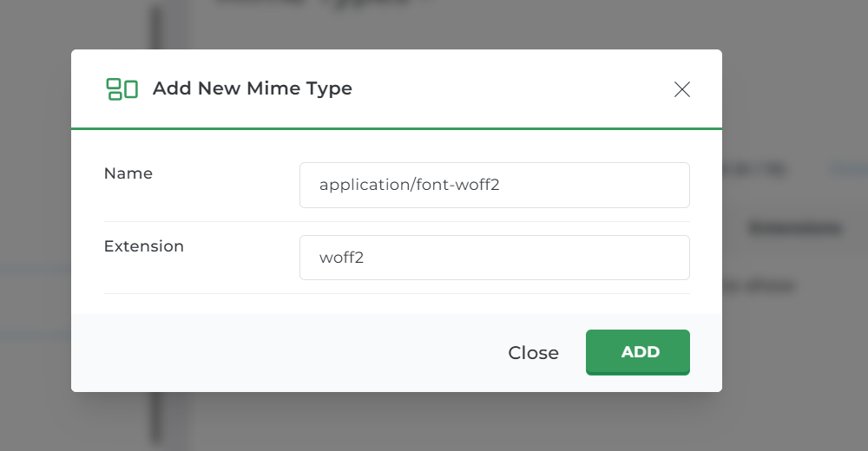Click the 'Add New Mime Type' title

click(x=252, y=88)
